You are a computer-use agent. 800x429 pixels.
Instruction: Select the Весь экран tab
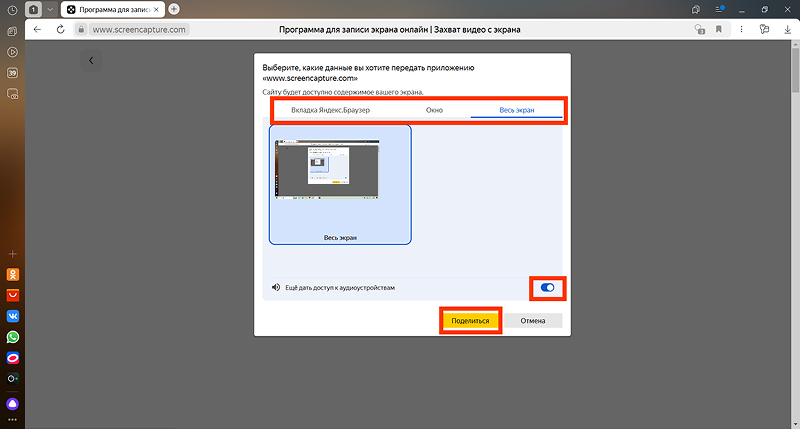pos(516,110)
